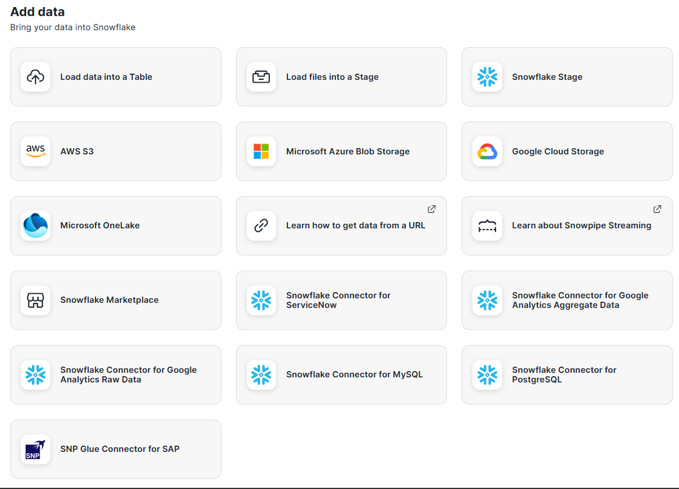Click the snowflake icon for MySQL connector

pyautogui.click(x=261, y=375)
